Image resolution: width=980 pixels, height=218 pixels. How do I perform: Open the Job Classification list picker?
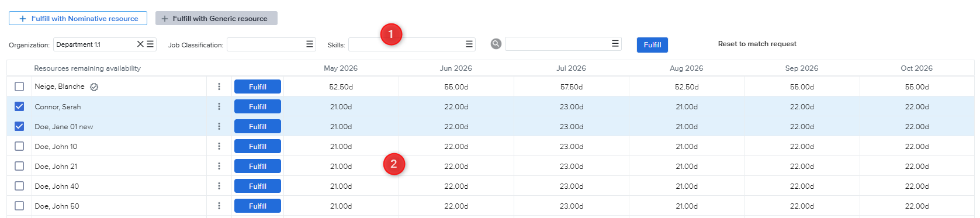coord(310,44)
